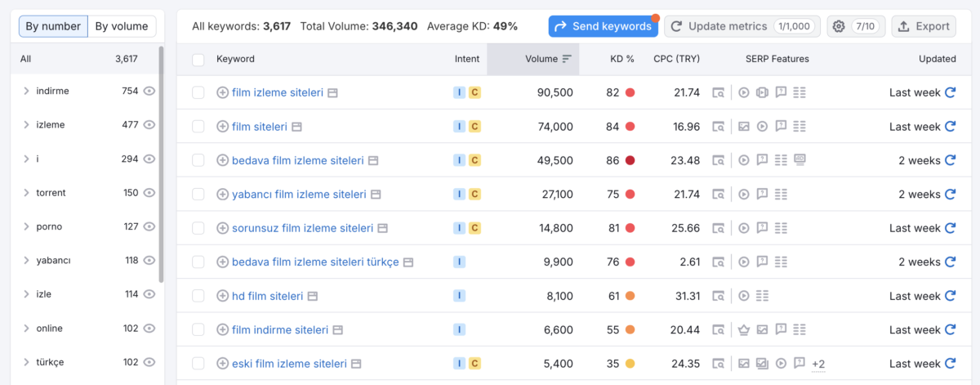This screenshot has height=385, width=980.
Task: Refresh metrics for "bedava film izleme siteleri"
Action: (x=950, y=160)
